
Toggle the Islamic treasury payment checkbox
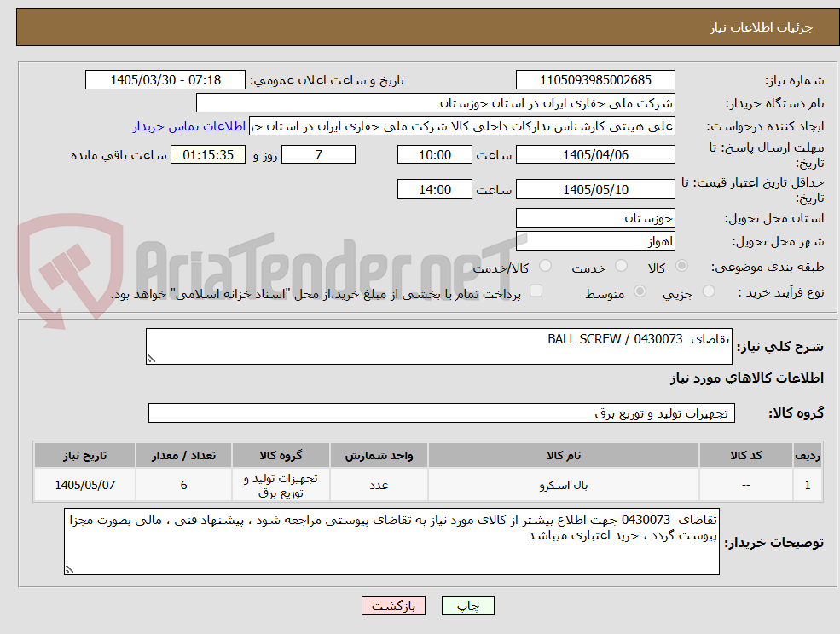click(x=536, y=291)
